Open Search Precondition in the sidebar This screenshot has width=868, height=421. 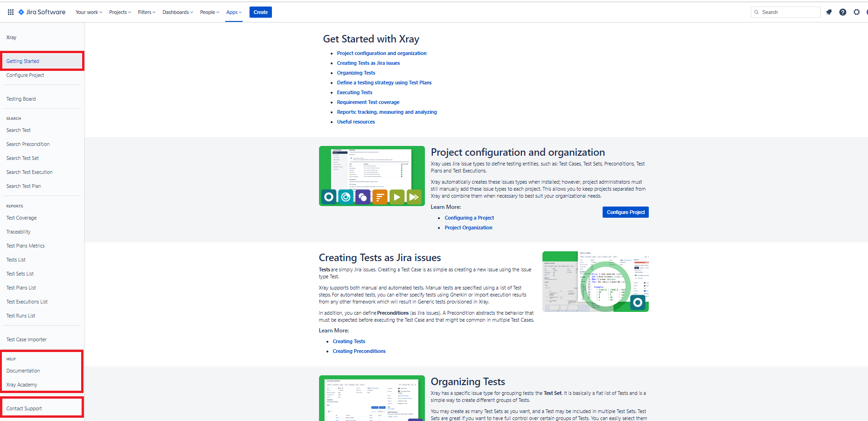point(28,144)
